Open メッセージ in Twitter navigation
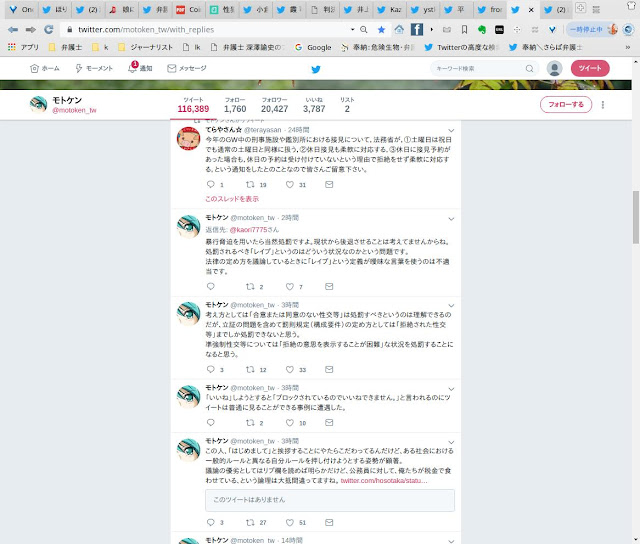Screen dimensions: 640x544 (x=187, y=68)
